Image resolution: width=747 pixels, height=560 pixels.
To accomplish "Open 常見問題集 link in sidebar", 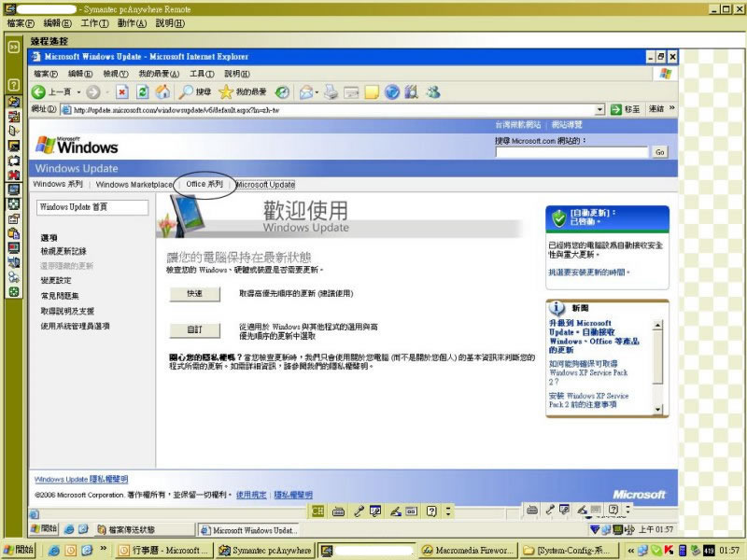I will pos(60,296).
